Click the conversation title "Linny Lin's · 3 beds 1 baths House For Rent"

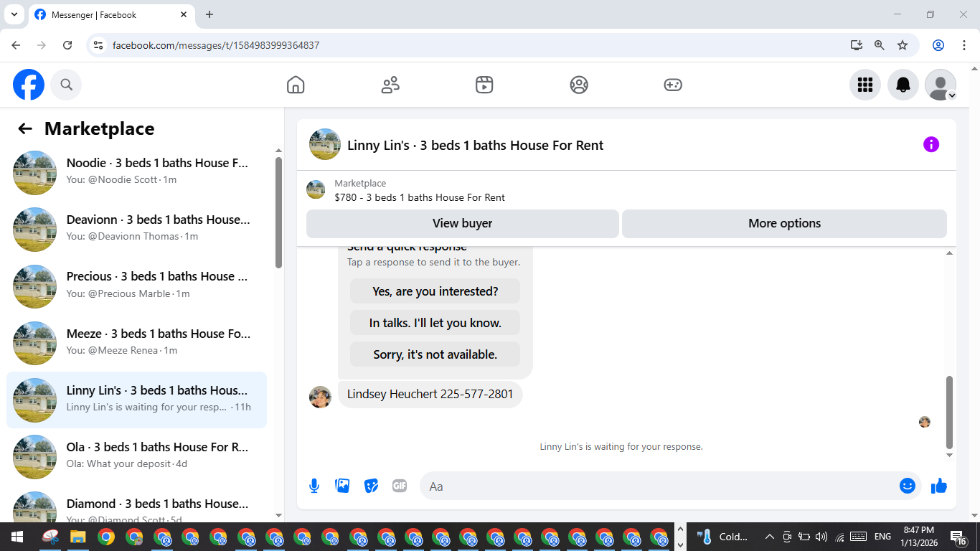(475, 145)
